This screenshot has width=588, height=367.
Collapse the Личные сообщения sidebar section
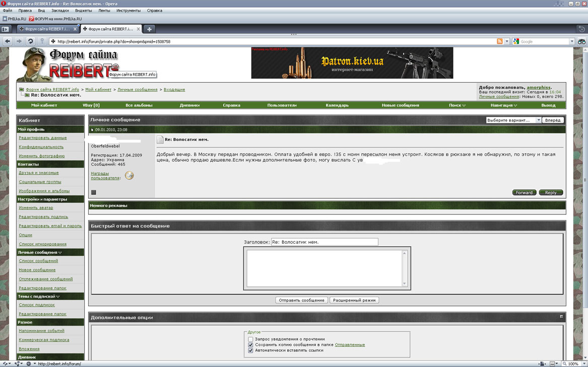(60, 253)
